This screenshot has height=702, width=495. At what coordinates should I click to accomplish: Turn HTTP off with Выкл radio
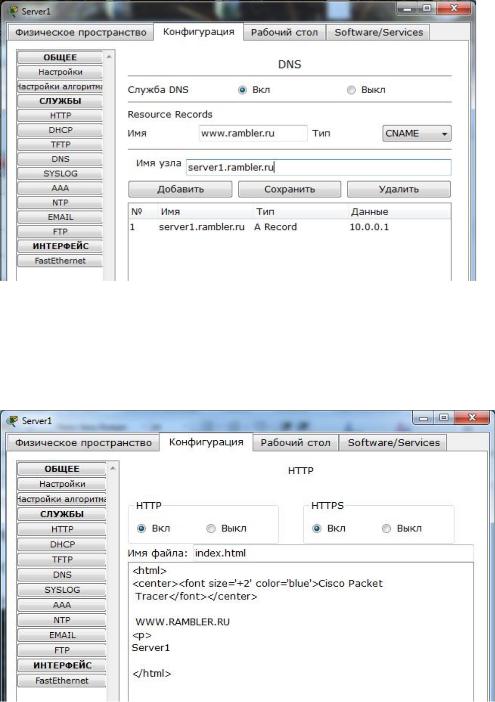click(211, 528)
